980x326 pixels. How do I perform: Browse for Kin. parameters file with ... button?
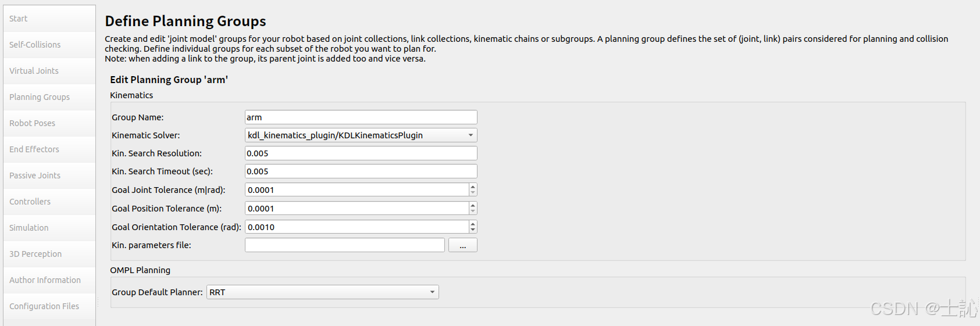[x=462, y=245]
